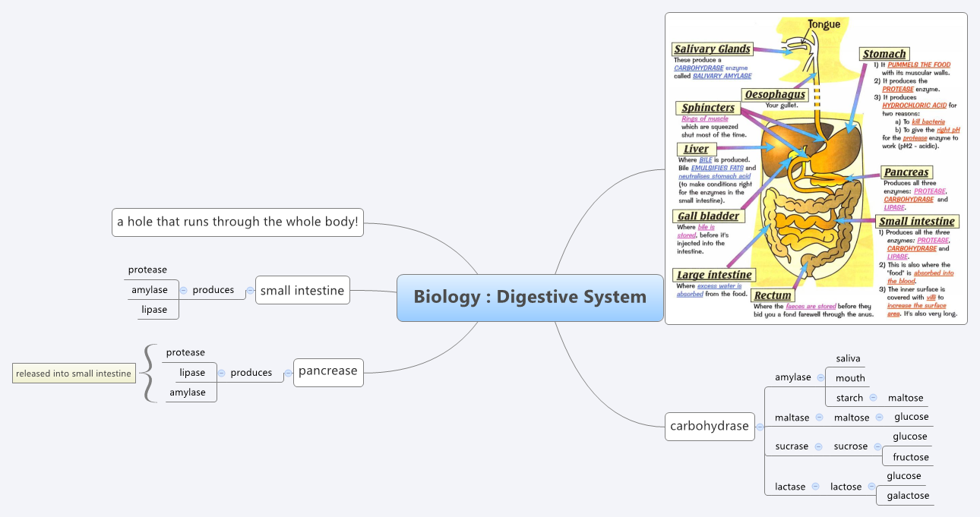Toggle the minus indicator left of produces enzymes
Viewport: 980px width, 517px height.
(x=182, y=290)
